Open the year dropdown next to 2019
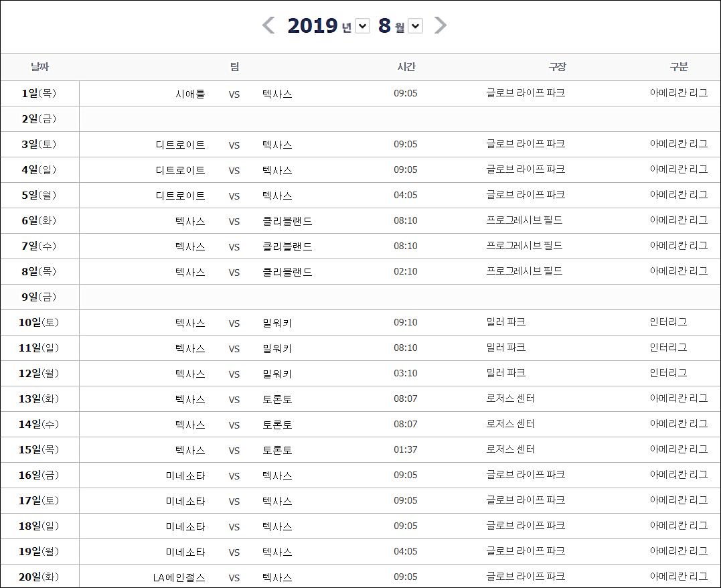The image size is (721, 588). point(362,26)
